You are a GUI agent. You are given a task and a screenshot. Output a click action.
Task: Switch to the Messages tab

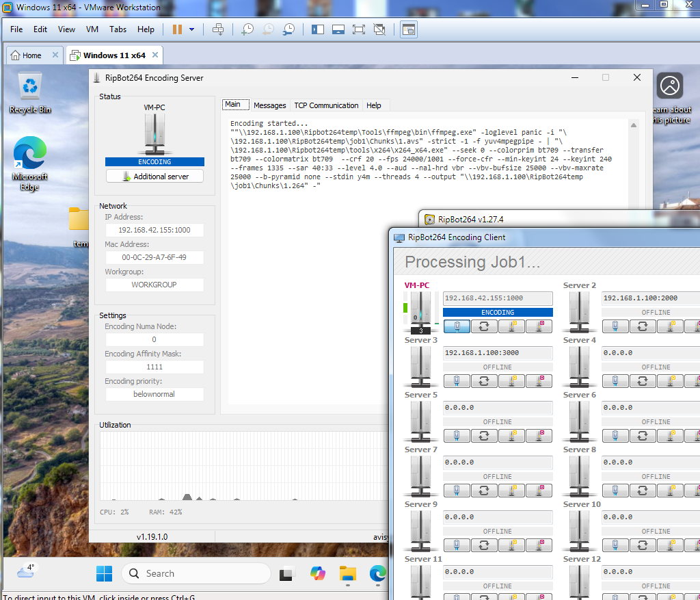tap(269, 105)
